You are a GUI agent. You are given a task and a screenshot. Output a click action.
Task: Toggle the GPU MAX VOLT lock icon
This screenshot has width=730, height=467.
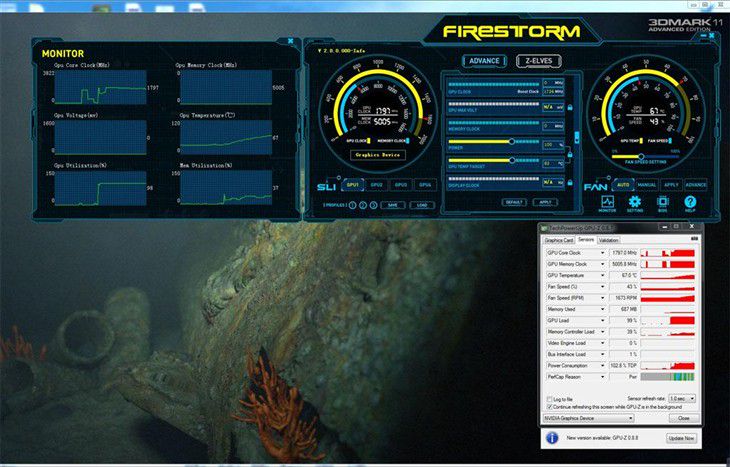(x=570, y=108)
